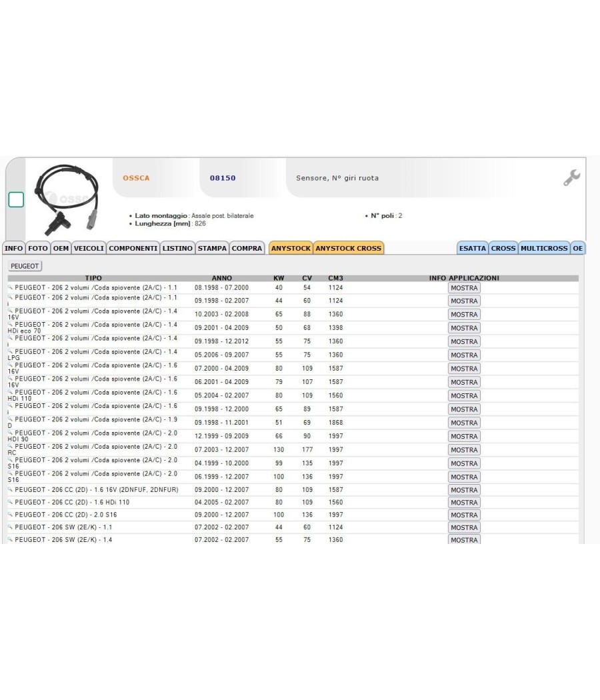
Task: Click the CM3 column header
Action: pos(336,278)
